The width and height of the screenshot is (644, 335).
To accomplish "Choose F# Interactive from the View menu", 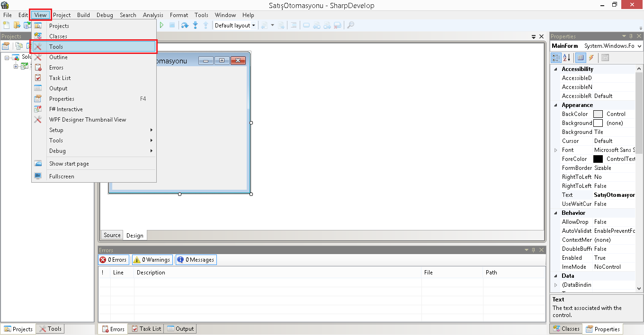I will 94,109.
